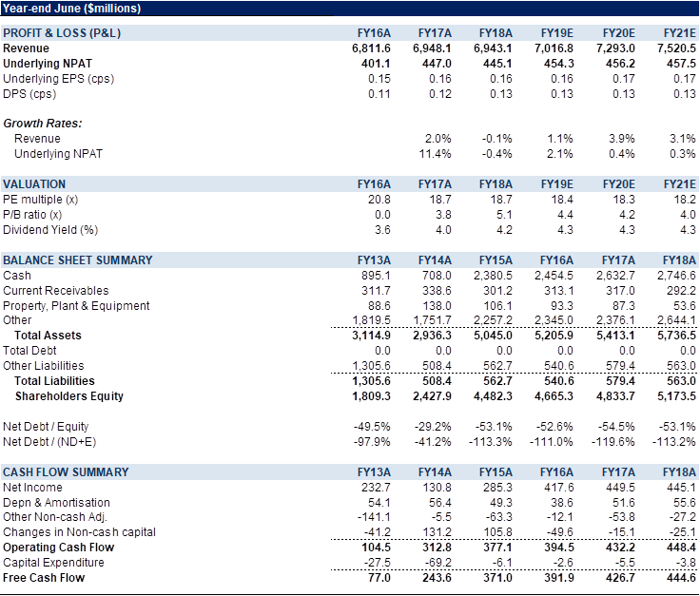Click the 'Depn & Amortisation' label
The height and width of the screenshot is (596, 700).
pos(56,503)
